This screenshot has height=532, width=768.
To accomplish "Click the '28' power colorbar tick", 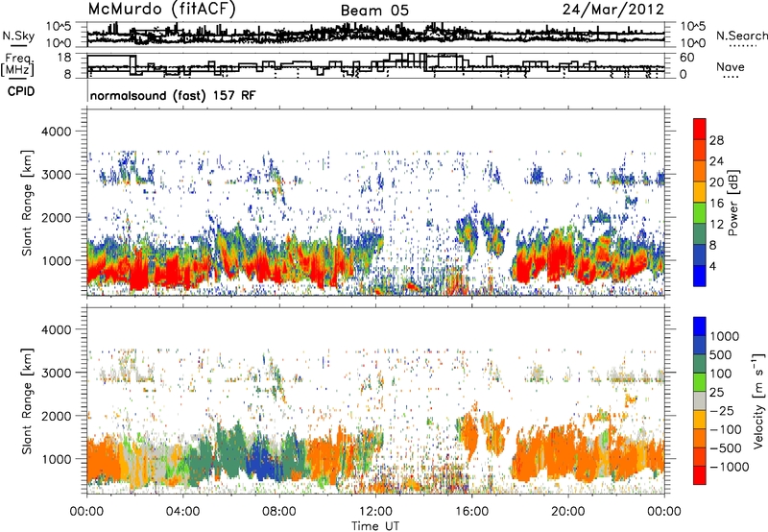I will [716, 140].
